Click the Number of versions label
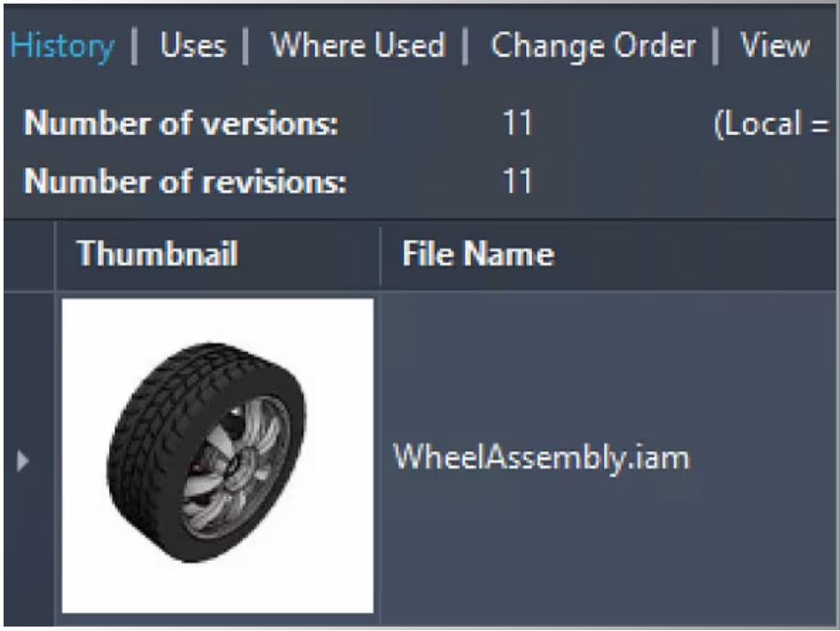This screenshot has height=631, width=840. coord(181,123)
